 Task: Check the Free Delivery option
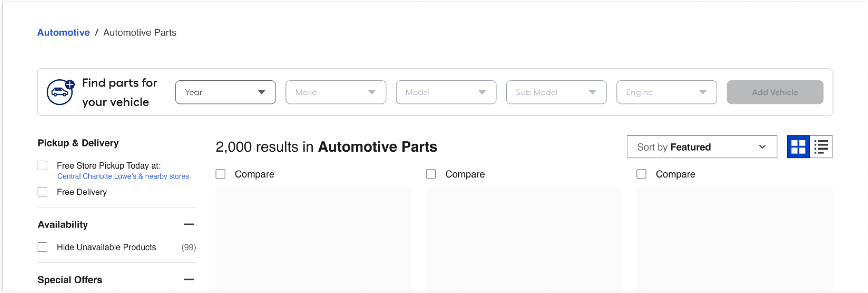42,192
